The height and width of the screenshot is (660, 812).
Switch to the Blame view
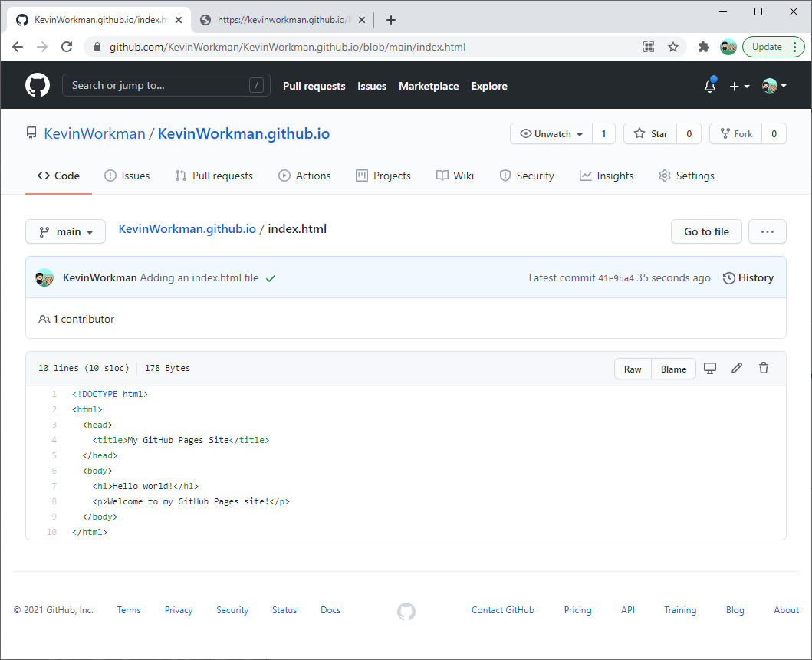pyautogui.click(x=672, y=369)
